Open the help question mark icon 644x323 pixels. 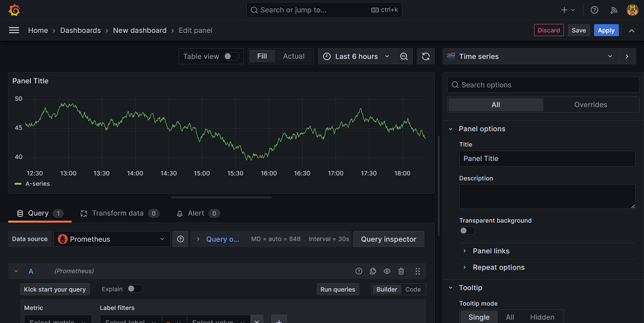(x=594, y=10)
